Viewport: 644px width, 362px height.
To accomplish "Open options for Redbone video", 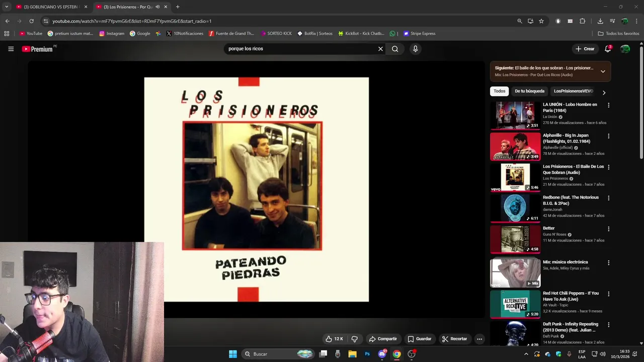I will [608, 198].
